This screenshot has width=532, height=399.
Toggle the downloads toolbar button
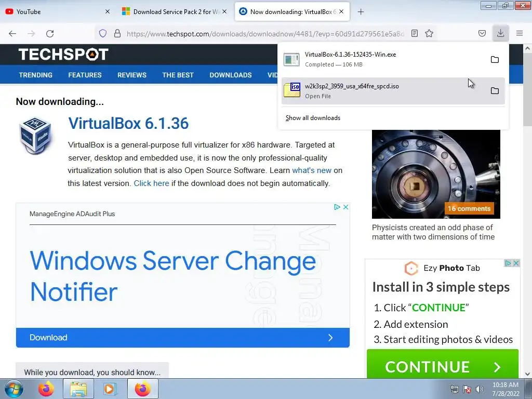click(500, 33)
